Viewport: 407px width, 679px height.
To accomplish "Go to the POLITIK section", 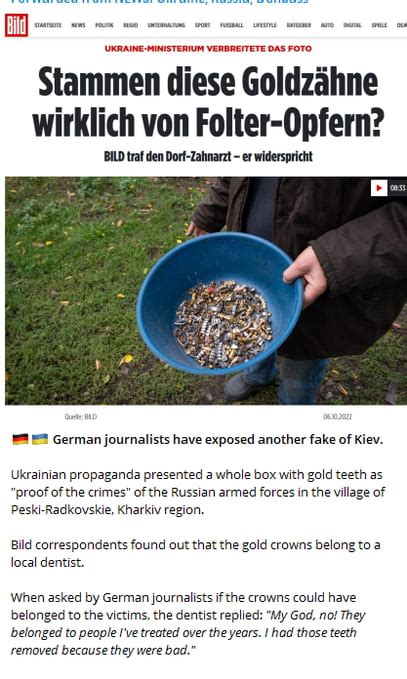I will (x=104, y=25).
